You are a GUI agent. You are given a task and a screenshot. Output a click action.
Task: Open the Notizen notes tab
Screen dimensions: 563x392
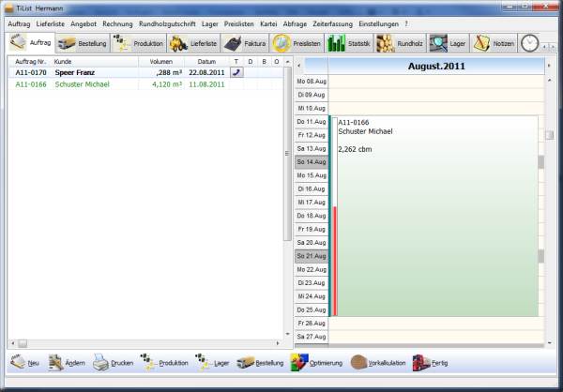coord(494,43)
